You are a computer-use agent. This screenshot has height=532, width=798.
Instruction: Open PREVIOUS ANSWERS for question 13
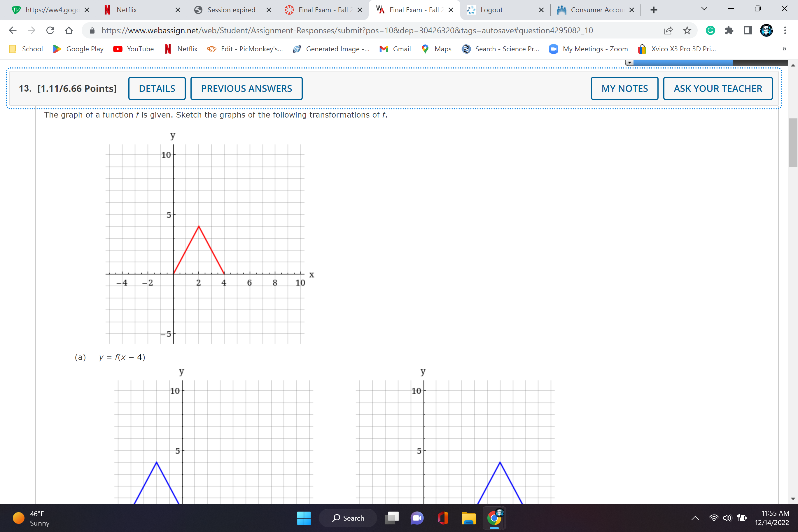click(246, 89)
